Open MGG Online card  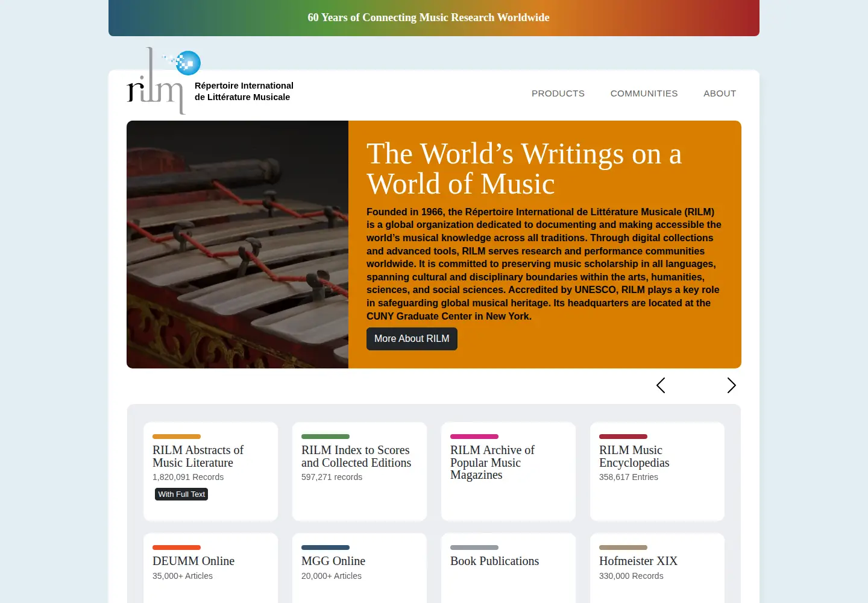coord(360,568)
